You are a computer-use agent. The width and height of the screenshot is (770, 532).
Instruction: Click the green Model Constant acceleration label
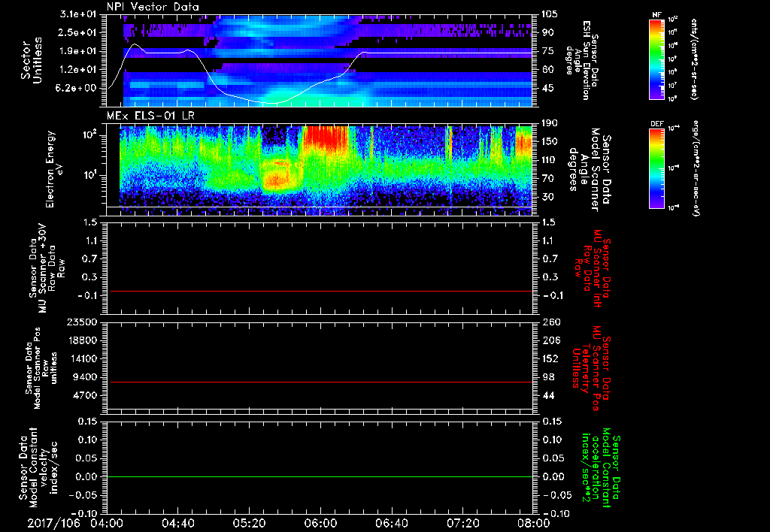[x=602, y=469]
